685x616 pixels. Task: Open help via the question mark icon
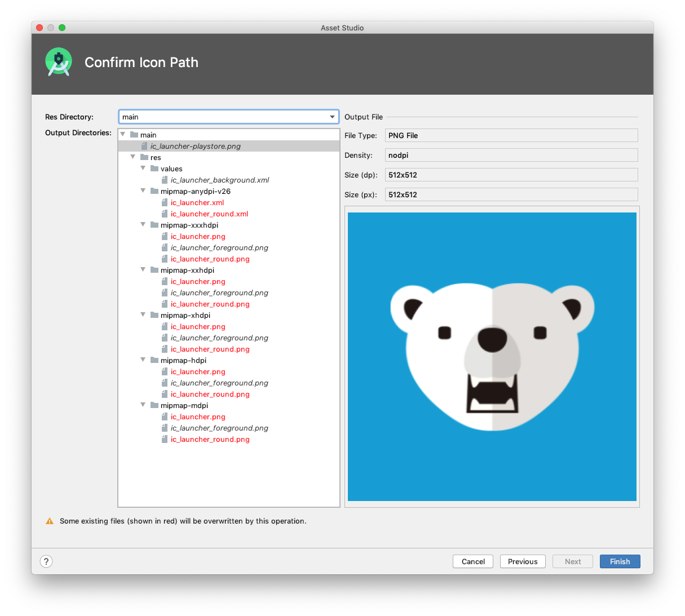click(x=46, y=561)
